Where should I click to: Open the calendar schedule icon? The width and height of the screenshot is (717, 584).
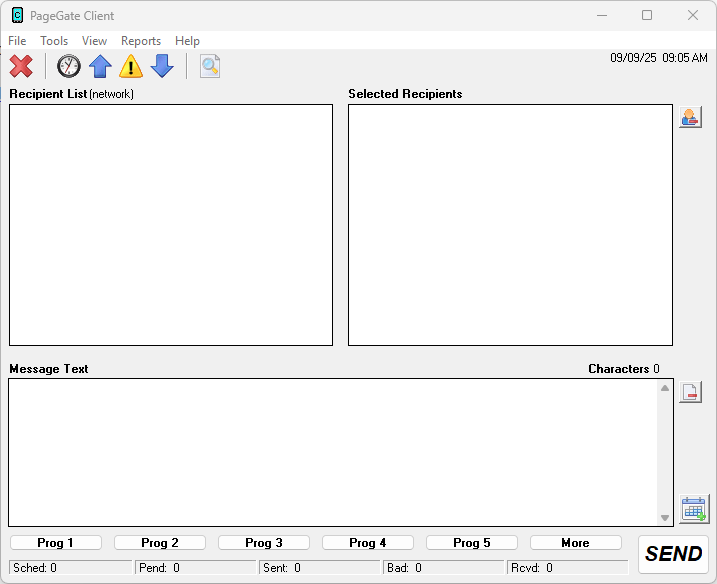tap(694, 509)
